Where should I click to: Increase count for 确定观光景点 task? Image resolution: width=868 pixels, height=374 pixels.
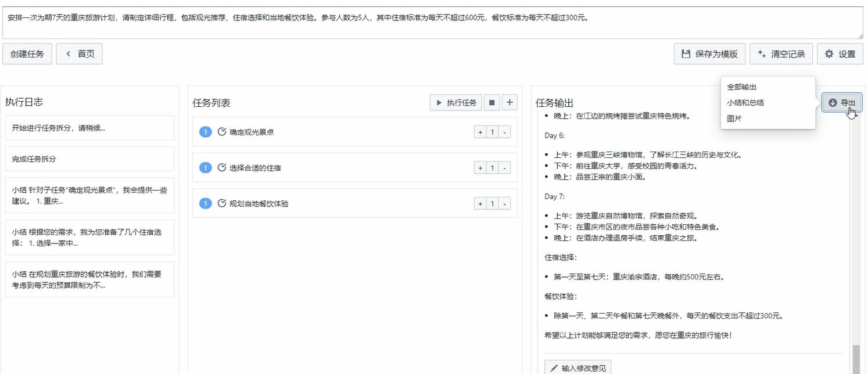click(480, 132)
